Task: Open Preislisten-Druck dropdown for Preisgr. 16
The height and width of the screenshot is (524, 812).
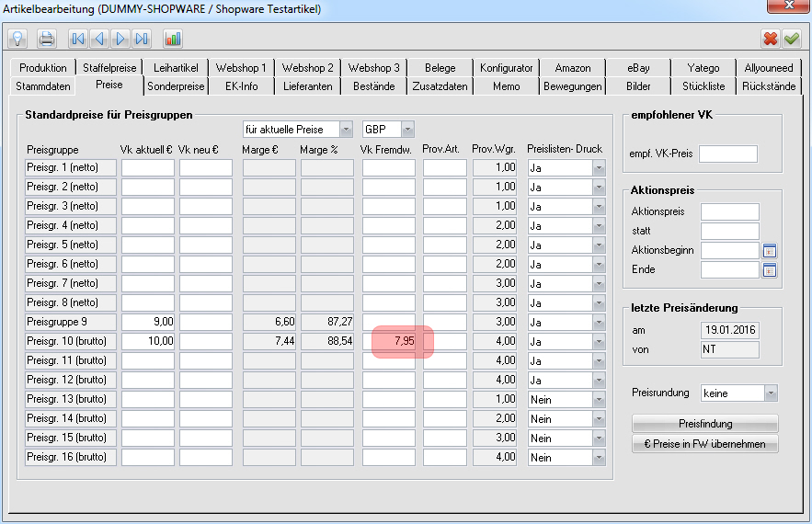Action: click(x=600, y=458)
